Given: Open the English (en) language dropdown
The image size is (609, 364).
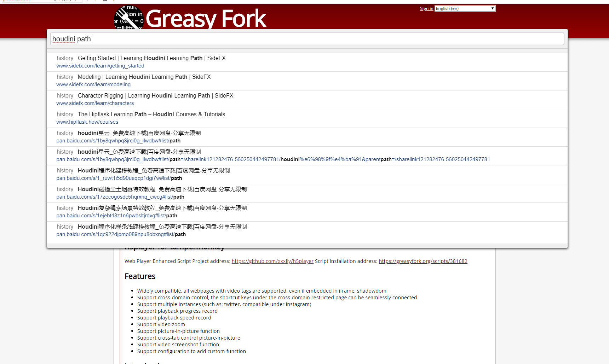Looking at the screenshot, I should (465, 8).
